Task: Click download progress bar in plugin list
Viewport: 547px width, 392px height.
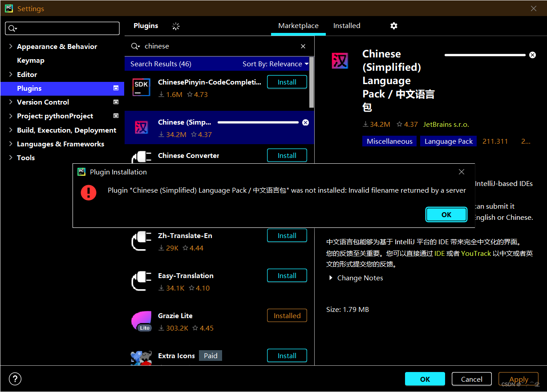Action: click(x=258, y=122)
